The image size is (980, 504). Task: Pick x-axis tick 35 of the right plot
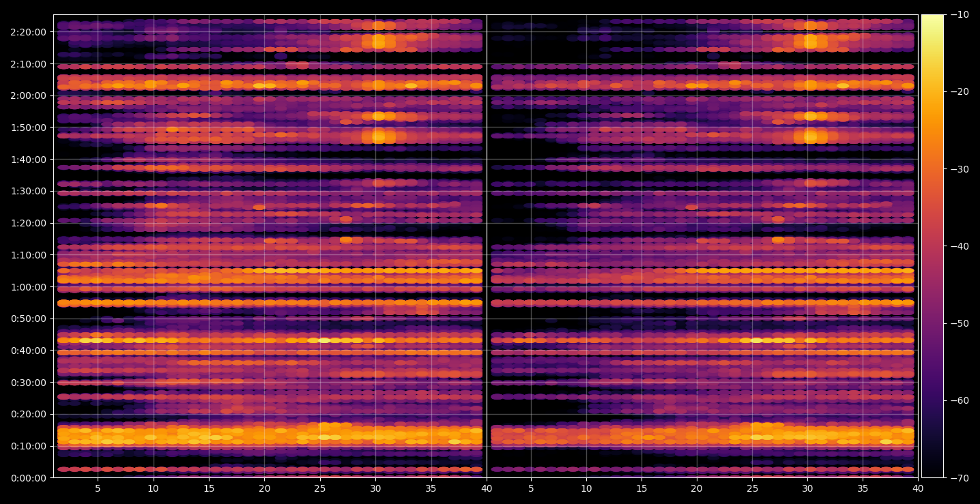(863, 488)
